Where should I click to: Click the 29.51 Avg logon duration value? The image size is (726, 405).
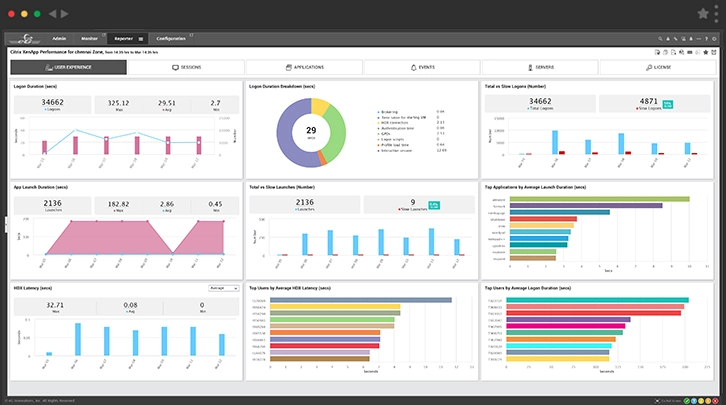click(167, 103)
